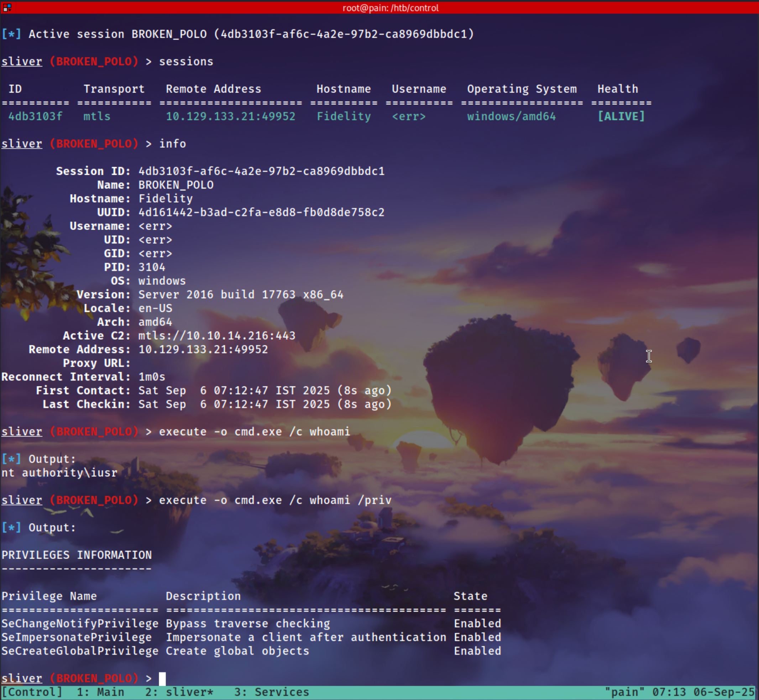Image resolution: width=759 pixels, height=700 pixels.
Task: Click the Hostname column header
Action: [x=344, y=89]
